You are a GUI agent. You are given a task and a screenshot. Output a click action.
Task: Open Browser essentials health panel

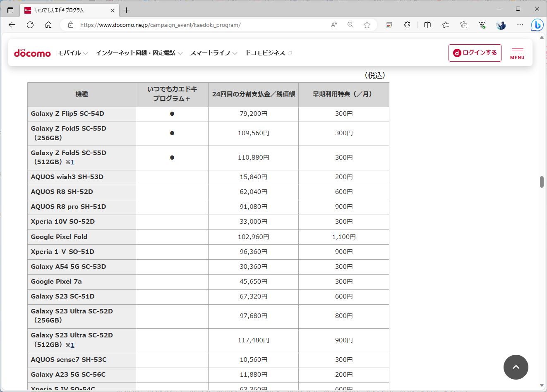click(x=482, y=25)
